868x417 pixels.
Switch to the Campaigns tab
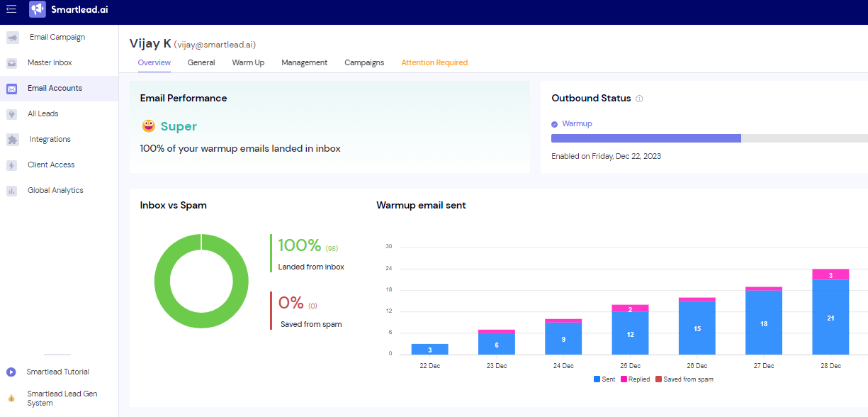(364, 62)
